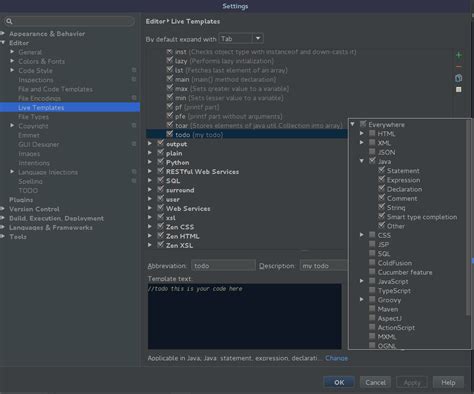Toggle the todo template checkbox
This screenshot has width=474, height=394.
click(169, 134)
